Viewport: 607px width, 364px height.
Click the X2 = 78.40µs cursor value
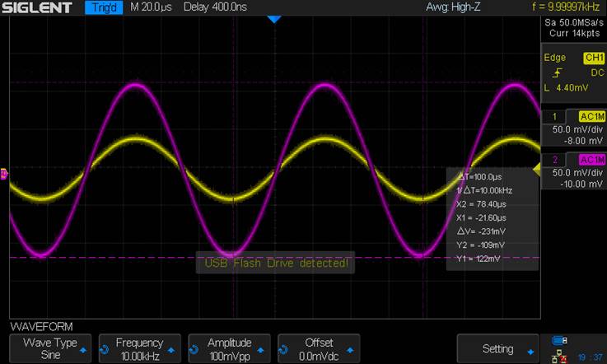coord(481,204)
